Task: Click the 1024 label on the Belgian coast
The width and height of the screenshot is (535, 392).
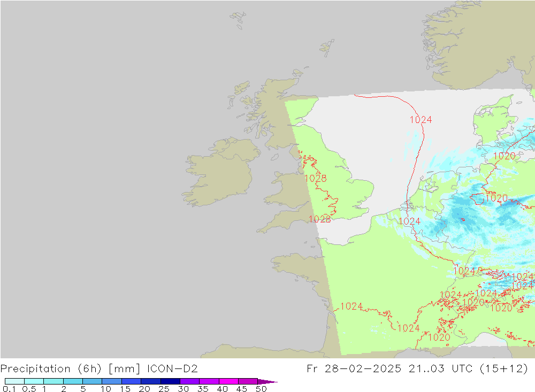Action: pos(409,221)
